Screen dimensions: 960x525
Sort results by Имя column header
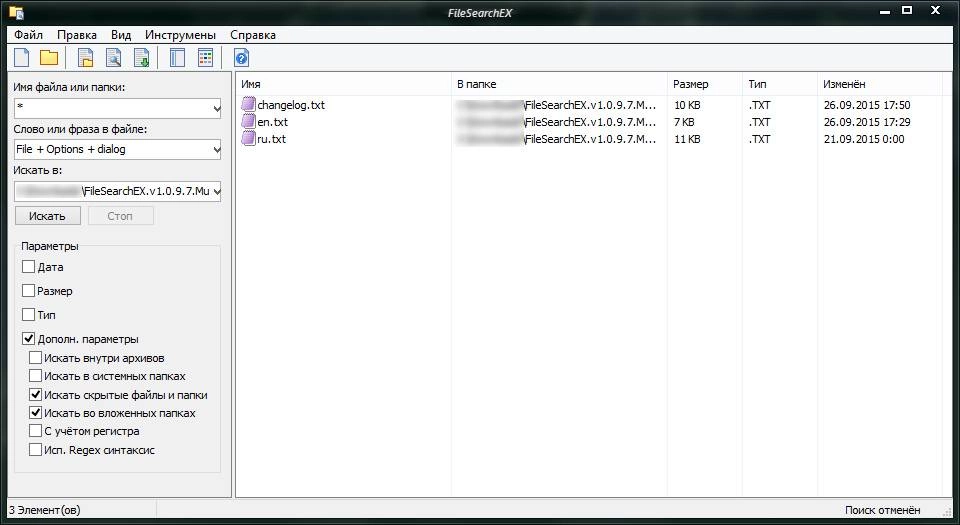pyautogui.click(x=343, y=84)
